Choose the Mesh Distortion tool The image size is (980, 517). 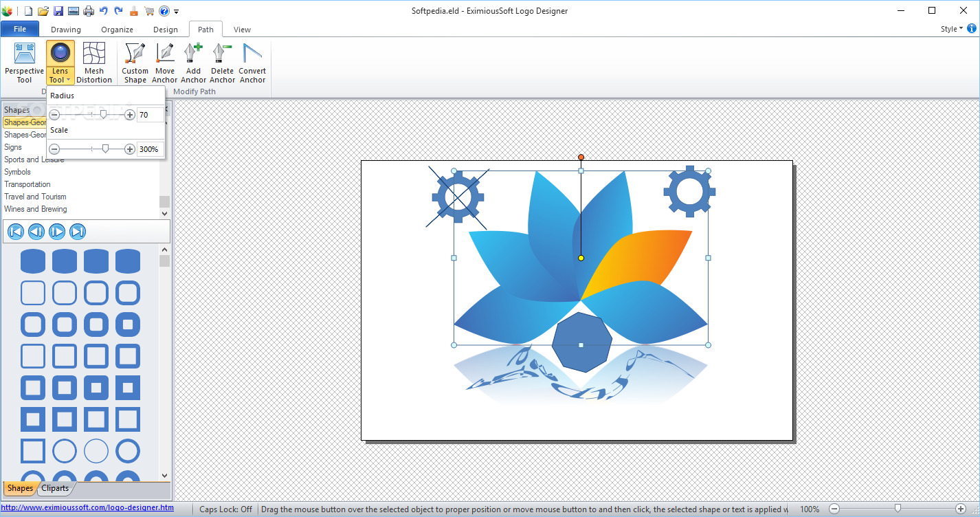point(94,63)
